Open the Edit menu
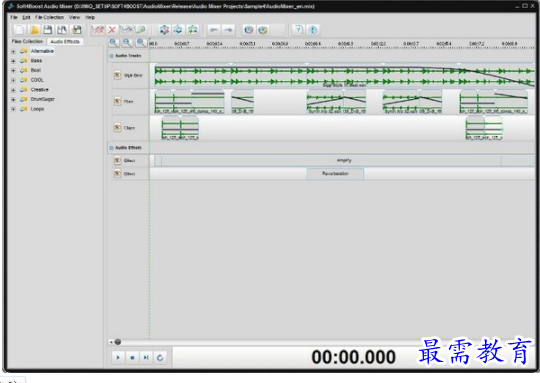 pyautogui.click(x=27, y=17)
